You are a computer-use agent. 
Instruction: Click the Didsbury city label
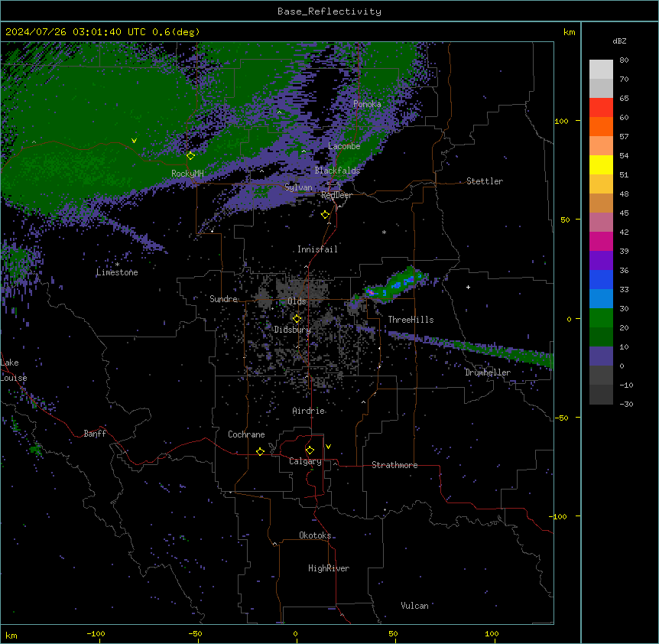click(292, 330)
